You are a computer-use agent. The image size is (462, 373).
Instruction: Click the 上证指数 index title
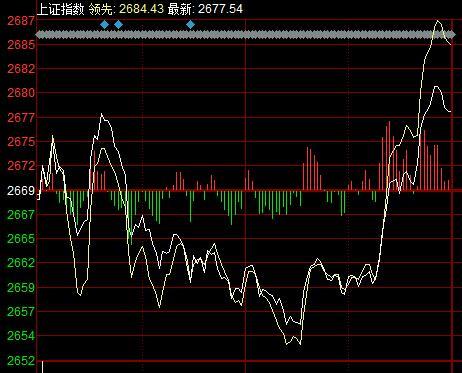(60, 9)
